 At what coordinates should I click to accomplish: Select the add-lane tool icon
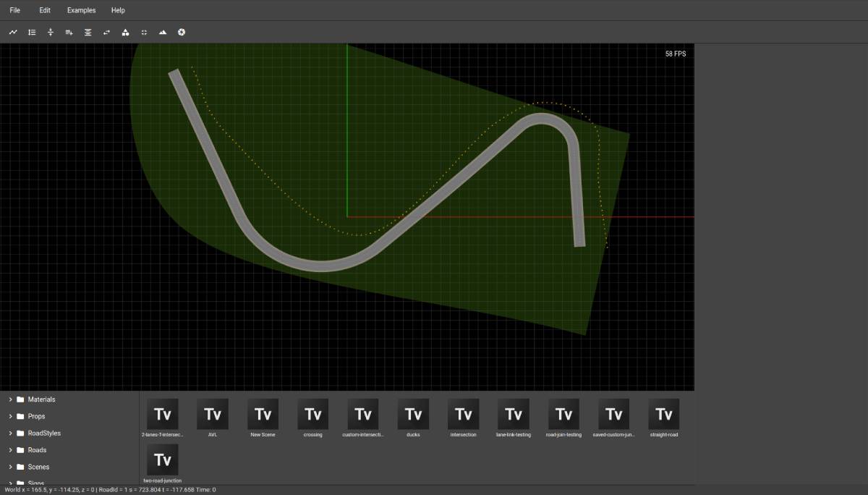click(x=69, y=32)
